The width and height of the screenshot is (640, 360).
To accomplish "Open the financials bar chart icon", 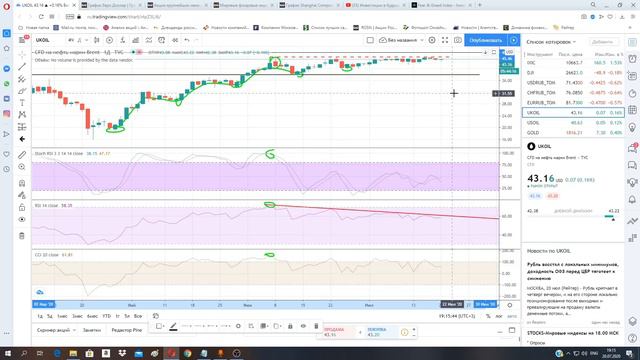I will [136, 40].
